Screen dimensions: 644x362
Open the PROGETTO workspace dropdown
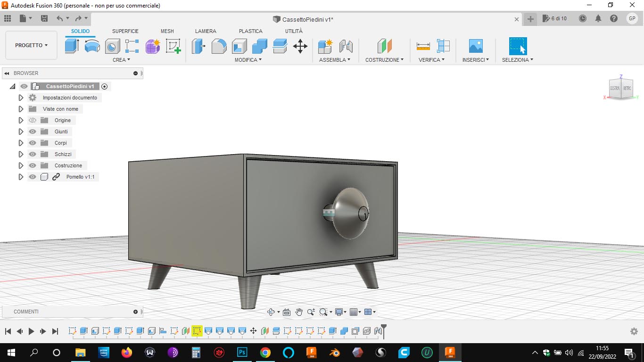click(x=31, y=45)
